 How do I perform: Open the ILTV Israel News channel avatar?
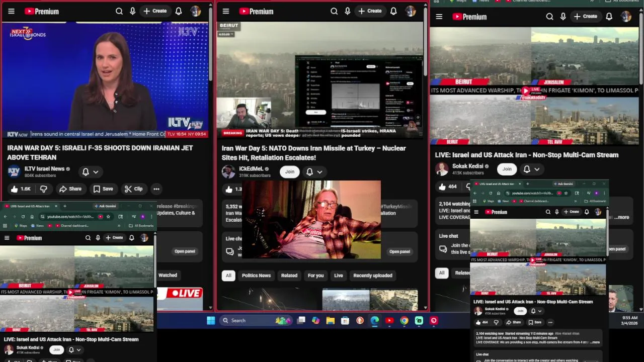click(x=14, y=172)
